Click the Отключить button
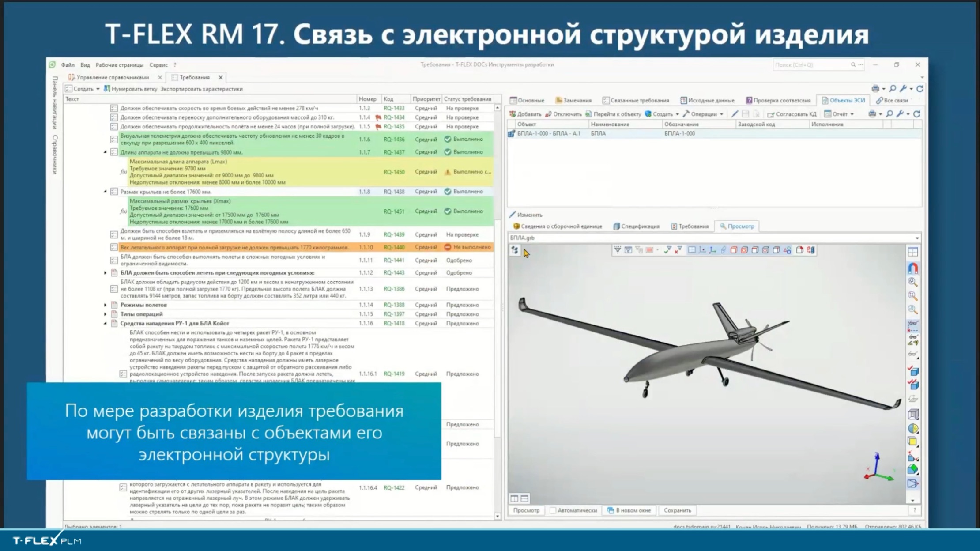 coord(563,114)
